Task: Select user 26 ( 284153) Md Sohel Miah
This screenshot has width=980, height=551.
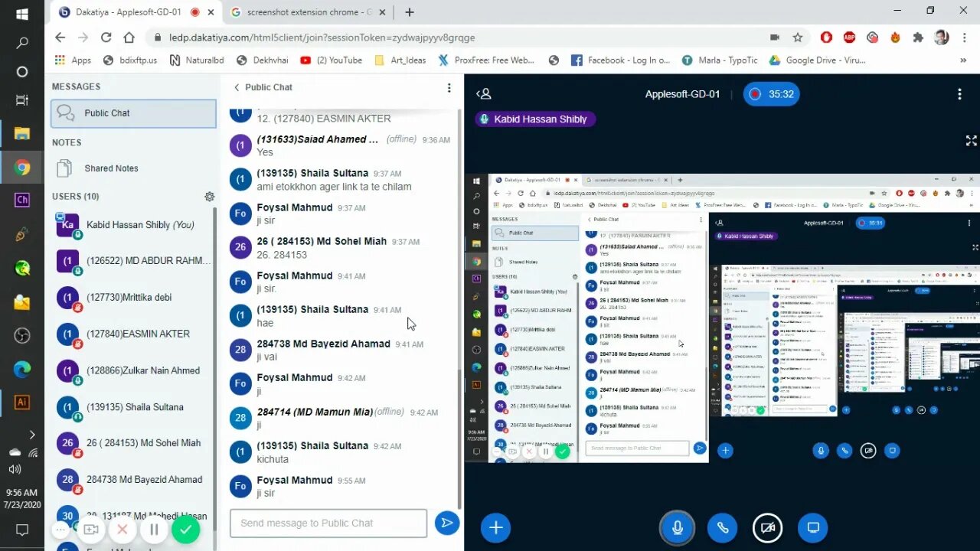Action: (x=134, y=443)
